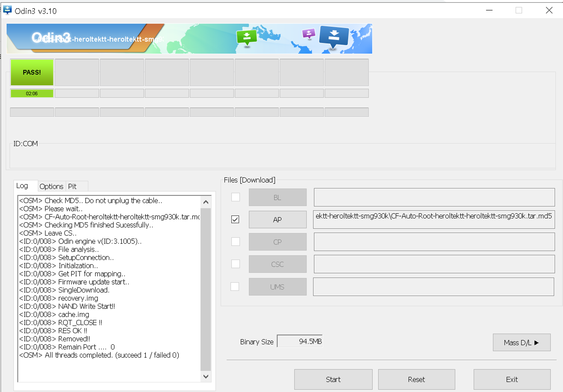Click the green 02:06 progress bar

tap(32, 94)
